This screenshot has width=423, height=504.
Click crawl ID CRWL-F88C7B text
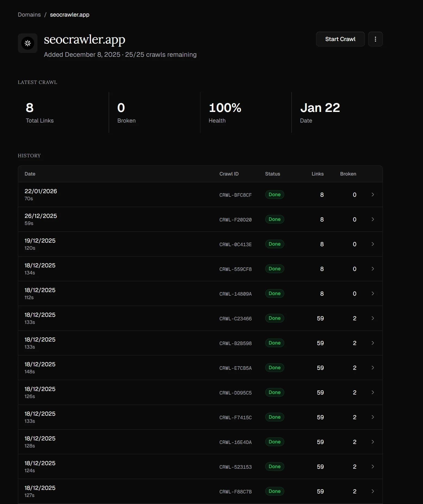(x=235, y=492)
